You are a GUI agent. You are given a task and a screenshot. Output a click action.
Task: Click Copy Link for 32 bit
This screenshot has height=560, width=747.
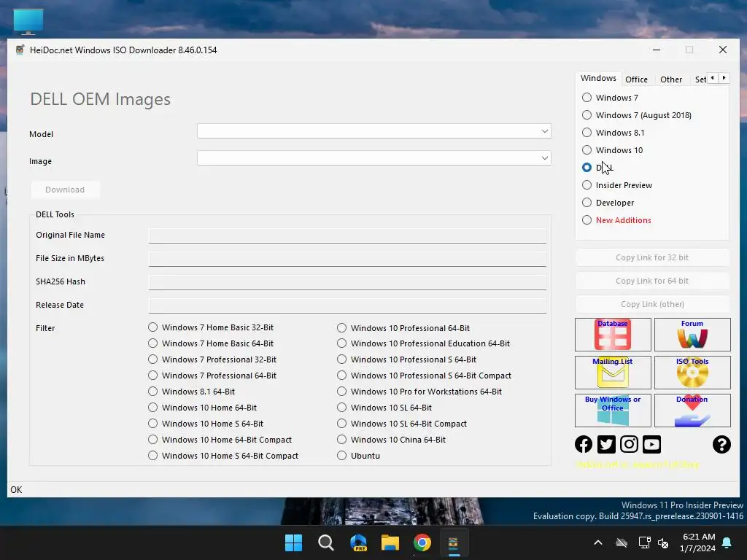click(651, 257)
